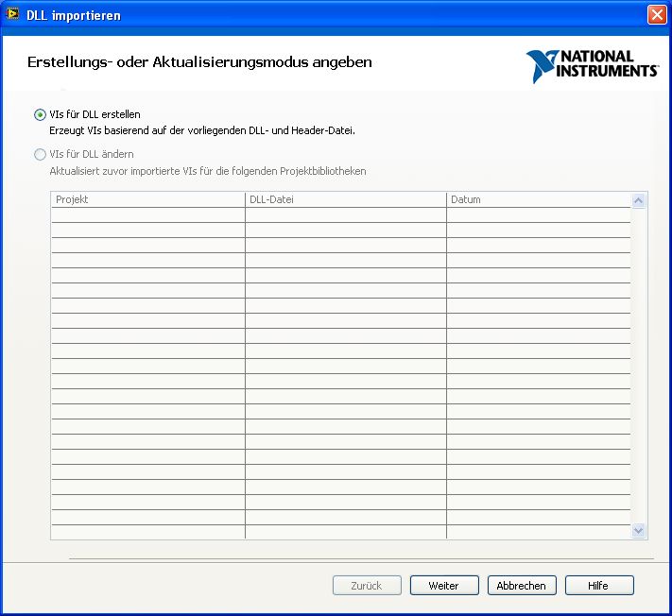Select the first empty row under Projekt

tap(147, 215)
